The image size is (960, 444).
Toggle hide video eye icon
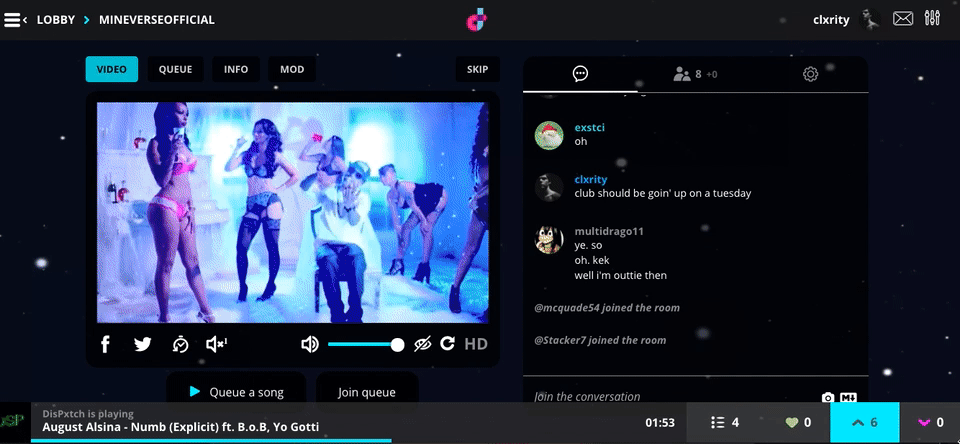pos(422,344)
